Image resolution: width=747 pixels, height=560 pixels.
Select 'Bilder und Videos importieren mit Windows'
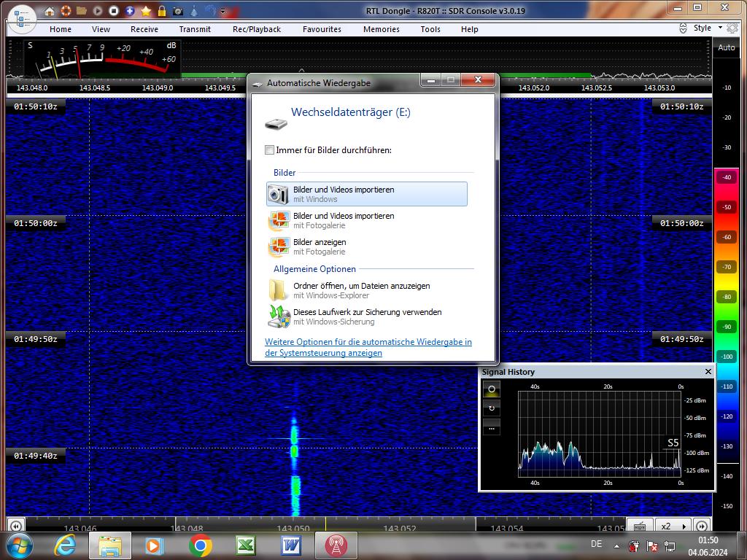(367, 194)
